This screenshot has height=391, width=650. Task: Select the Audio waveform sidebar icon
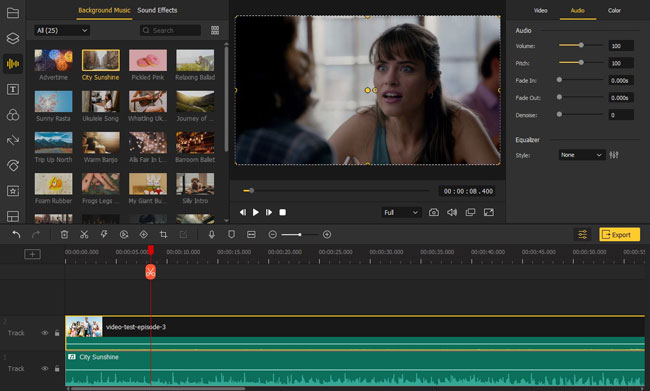[13, 64]
